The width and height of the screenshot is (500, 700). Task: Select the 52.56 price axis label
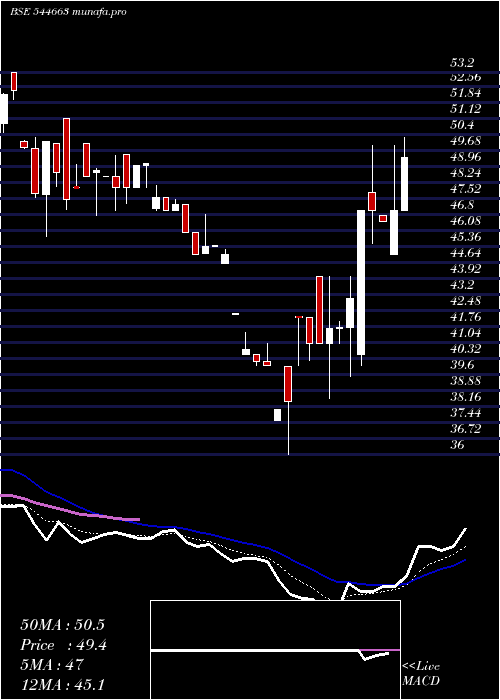(466, 77)
